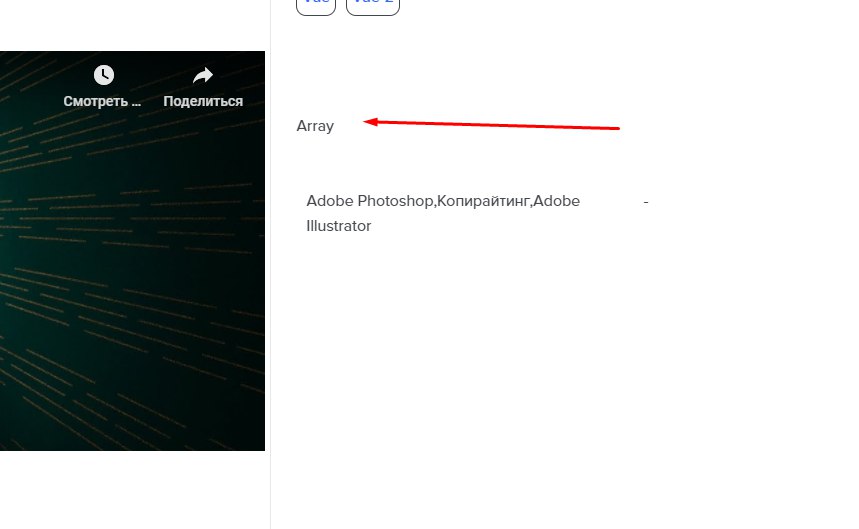
Task: Click the "Смотреть ..." label in the video
Action: pos(102,101)
